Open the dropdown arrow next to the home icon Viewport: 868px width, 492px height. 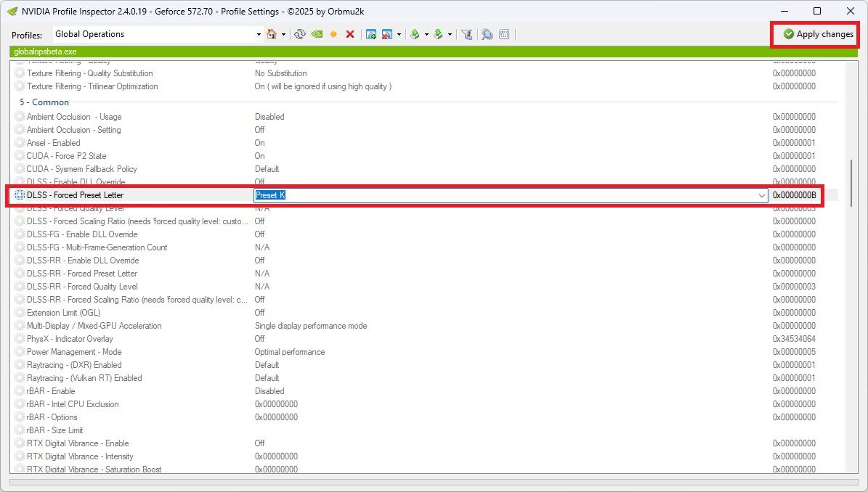click(283, 34)
